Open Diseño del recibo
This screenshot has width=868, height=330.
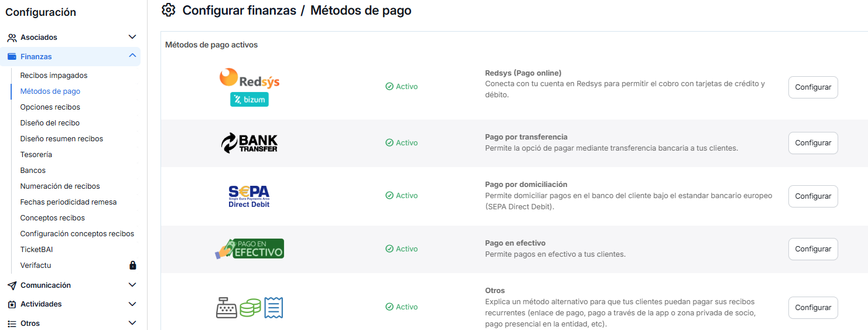50,123
